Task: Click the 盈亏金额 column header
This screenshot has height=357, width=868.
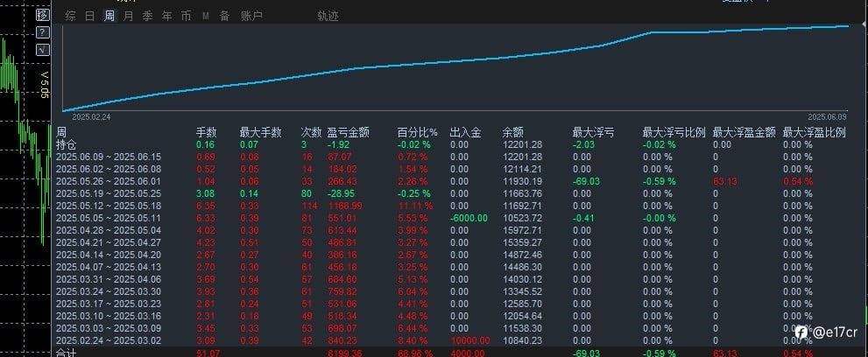Action: point(349,133)
